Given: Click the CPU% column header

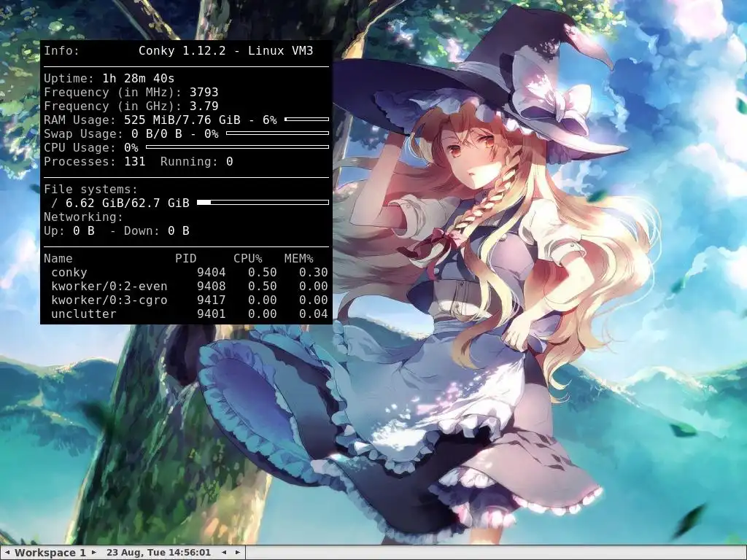Looking at the screenshot, I should (x=248, y=258).
